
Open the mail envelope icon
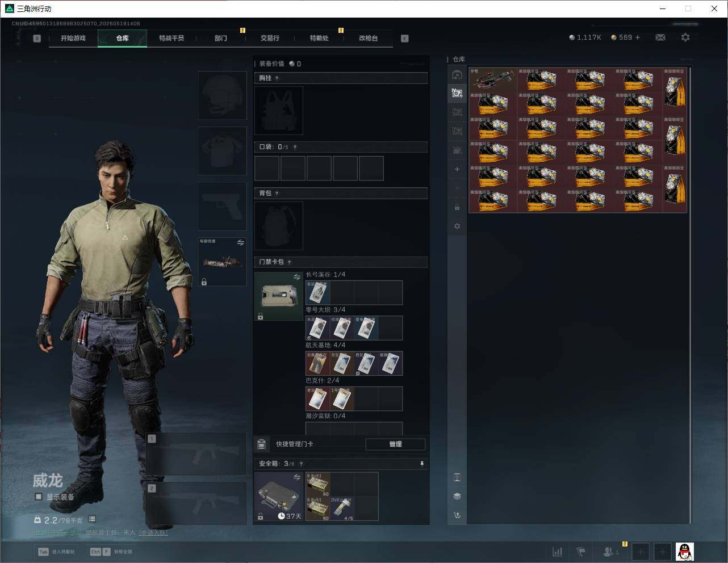click(x=660, y=37)
